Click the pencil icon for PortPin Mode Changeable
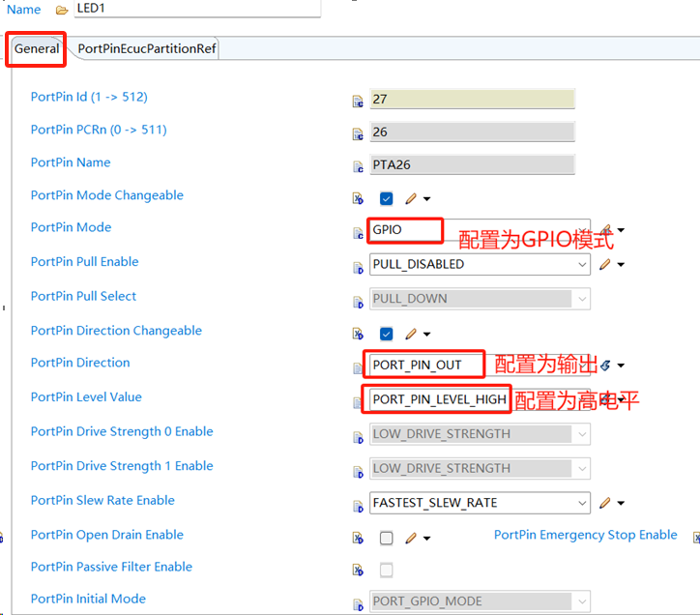700x615 pixels. pos(411,199)
